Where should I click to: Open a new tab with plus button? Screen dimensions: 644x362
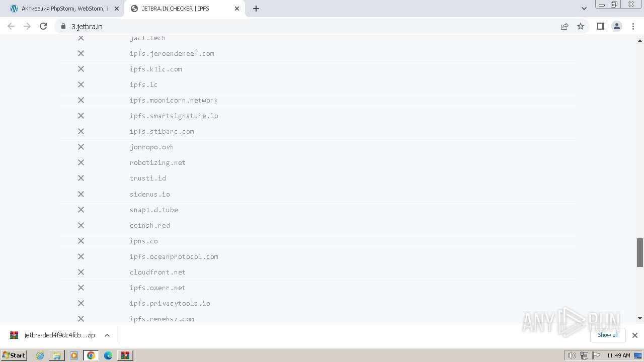tap(256, 9)
